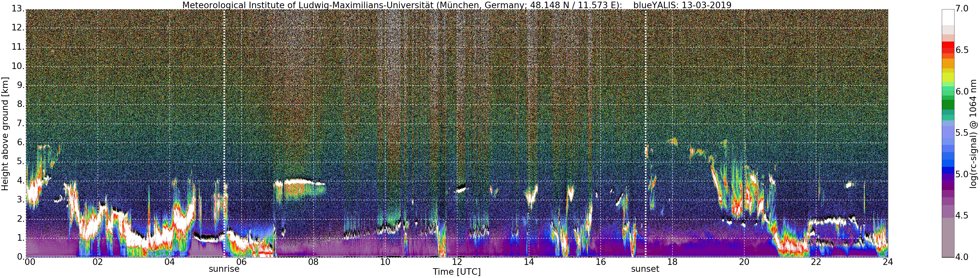Click the 'Time [UTC]' axis label
This screenshot has height=278, width=980.
coord(457,272)
